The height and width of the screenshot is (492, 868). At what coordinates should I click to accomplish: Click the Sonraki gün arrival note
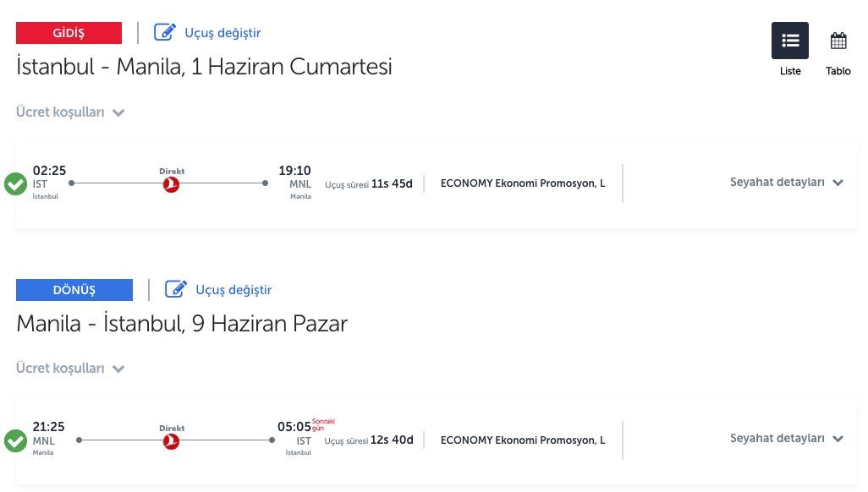click(x=323, y=424)
